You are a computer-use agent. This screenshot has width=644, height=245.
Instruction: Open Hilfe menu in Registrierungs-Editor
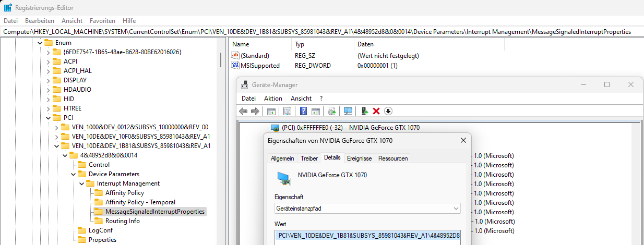click(x=129, y=21)
